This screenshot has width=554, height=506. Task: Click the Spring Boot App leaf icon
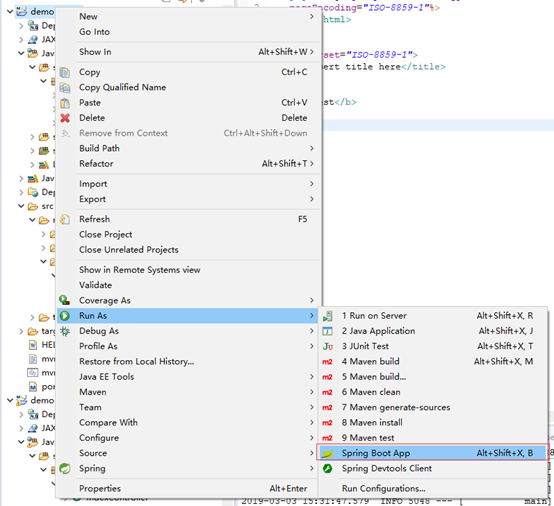[x=328, y=453]
